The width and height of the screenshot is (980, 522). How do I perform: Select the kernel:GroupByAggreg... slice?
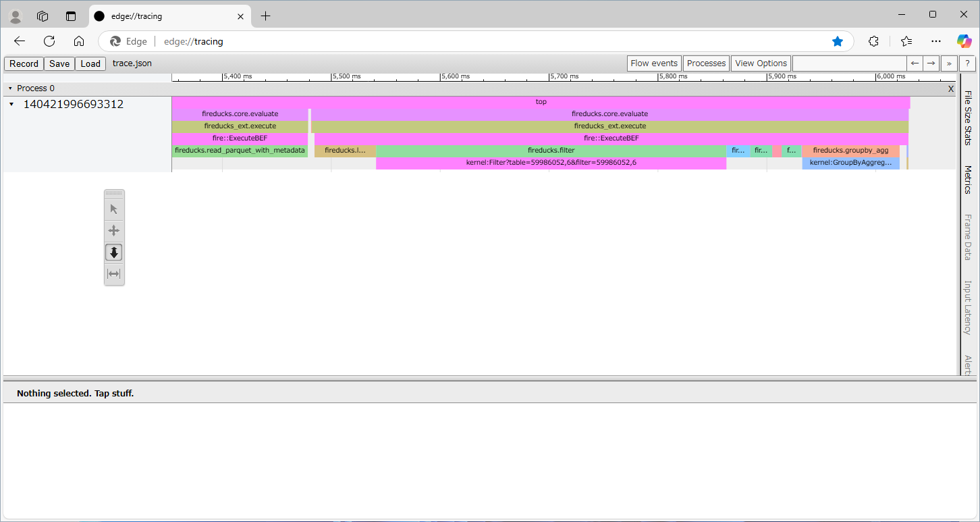[850, 163]
